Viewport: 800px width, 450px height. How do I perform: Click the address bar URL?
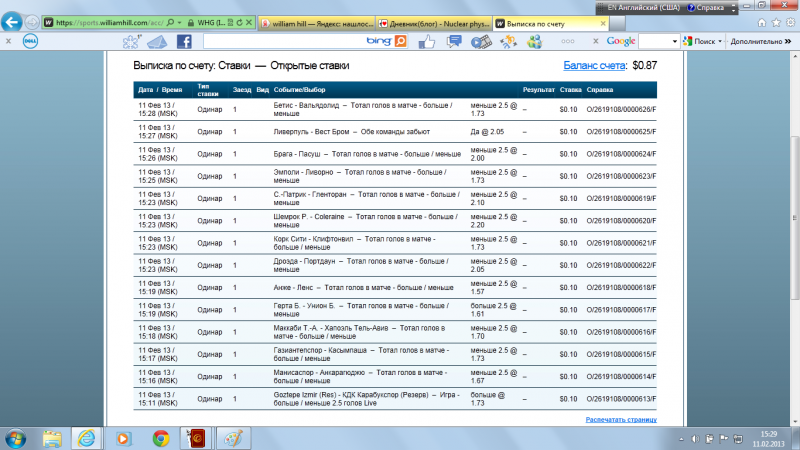pyautogui.click(x=110, y=22)
